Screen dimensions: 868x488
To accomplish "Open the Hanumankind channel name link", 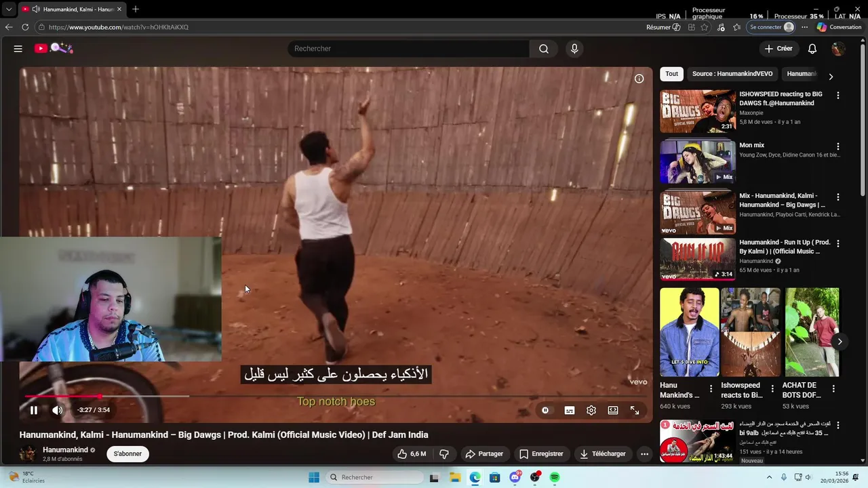I will pyautogui.click(x=65, y=449).
